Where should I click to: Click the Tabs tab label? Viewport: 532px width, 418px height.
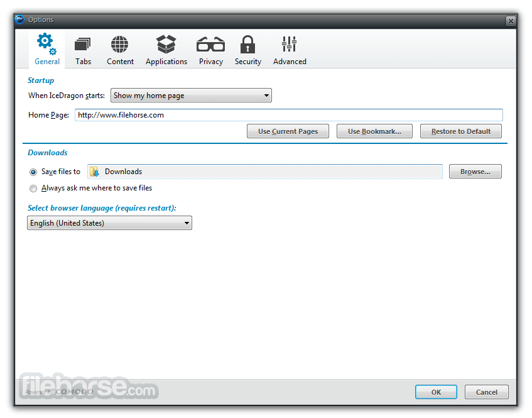coord(83,62)
